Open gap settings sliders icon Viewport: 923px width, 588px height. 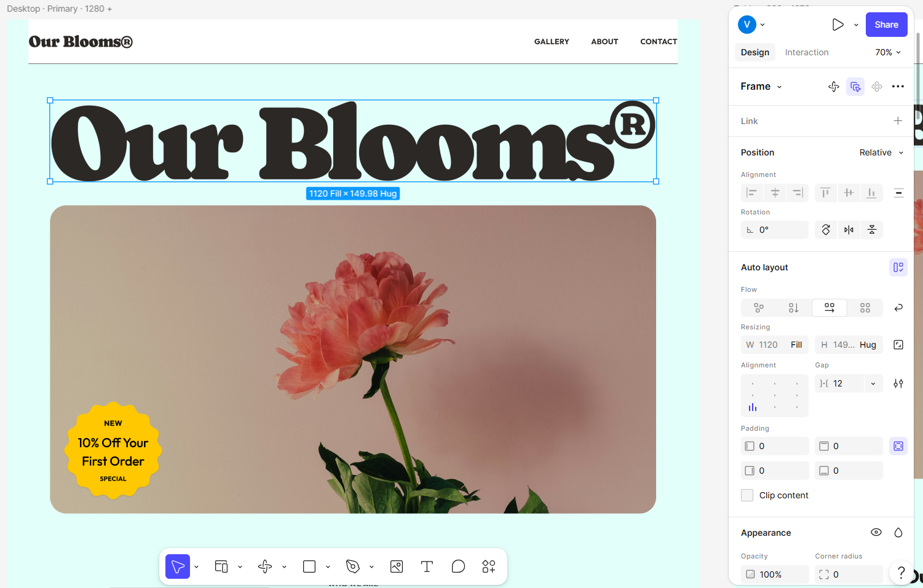click(898, 383)
